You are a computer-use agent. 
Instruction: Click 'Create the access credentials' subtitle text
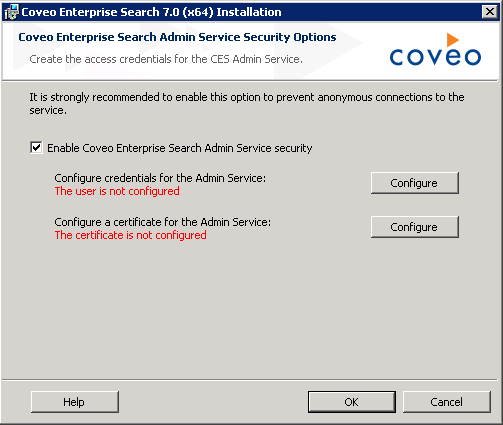coord(166,59)
